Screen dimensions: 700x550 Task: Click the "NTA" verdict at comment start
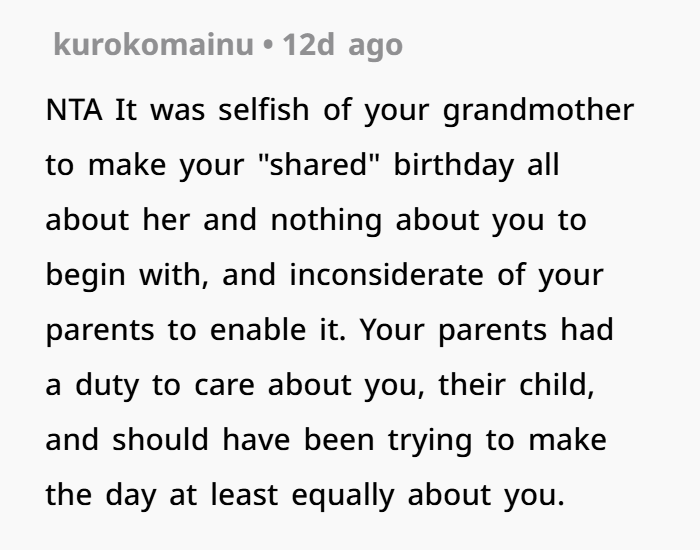pyautogui.click(x=76, y=110)
